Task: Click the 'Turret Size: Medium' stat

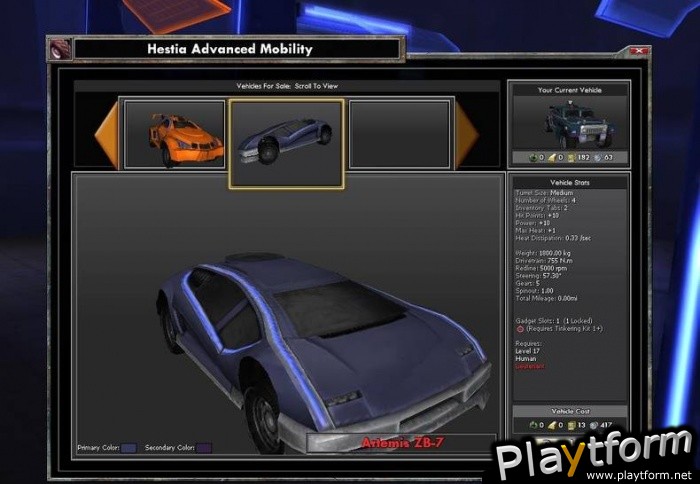Action: tap(544, 193)
